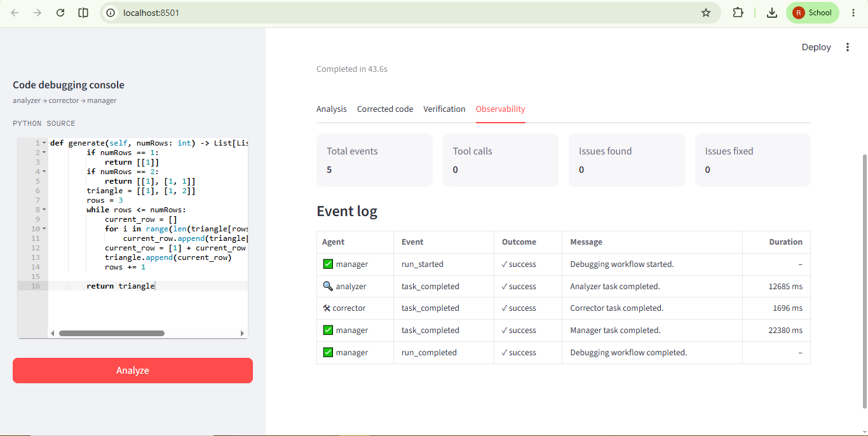Click the check icon in run_completed row
Image resolution: width=868 pixels, height=436 pixels.
tap(328, 352)
